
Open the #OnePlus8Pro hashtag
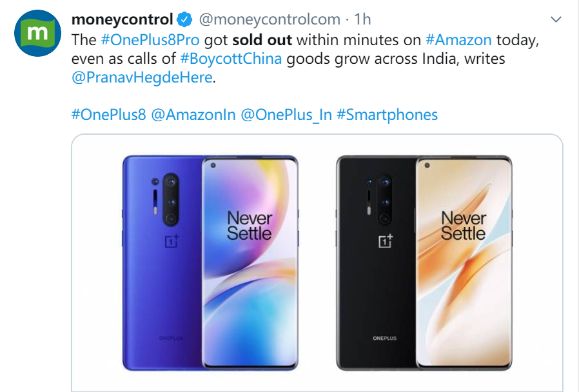pos(150,39)
